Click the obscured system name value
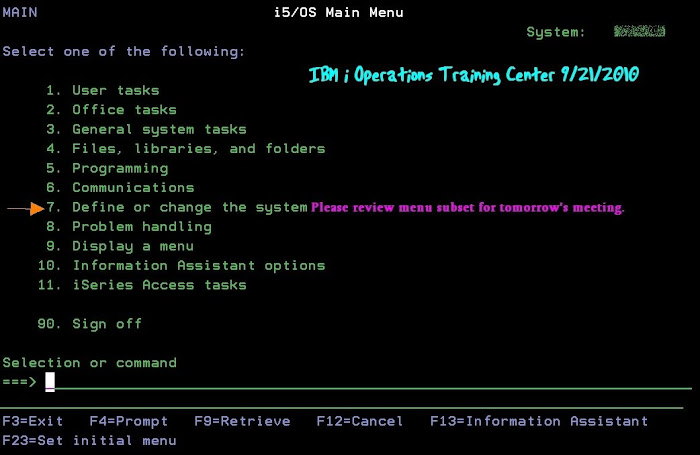 click(x=639, y=31)
